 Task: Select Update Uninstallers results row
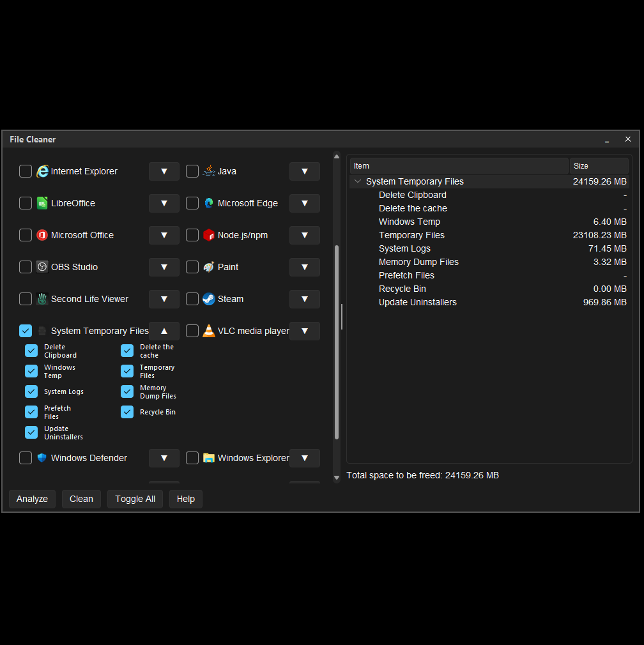(x=489, y=302)
